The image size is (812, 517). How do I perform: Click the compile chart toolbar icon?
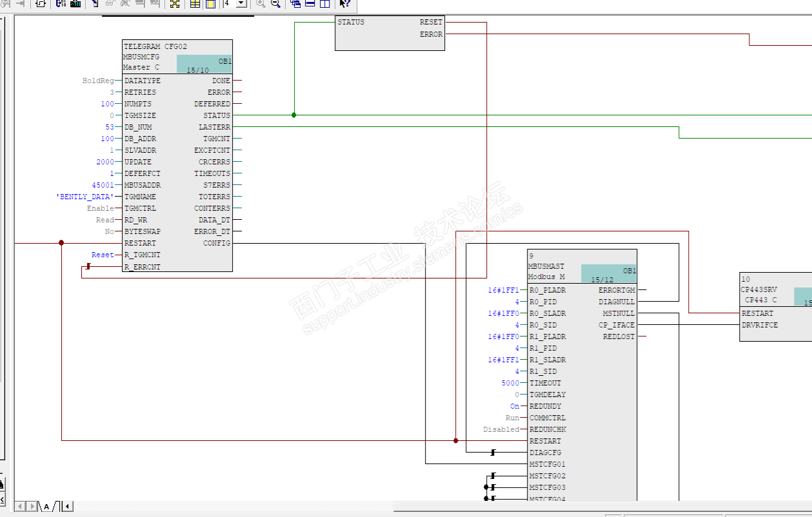[x=61, y=3]
